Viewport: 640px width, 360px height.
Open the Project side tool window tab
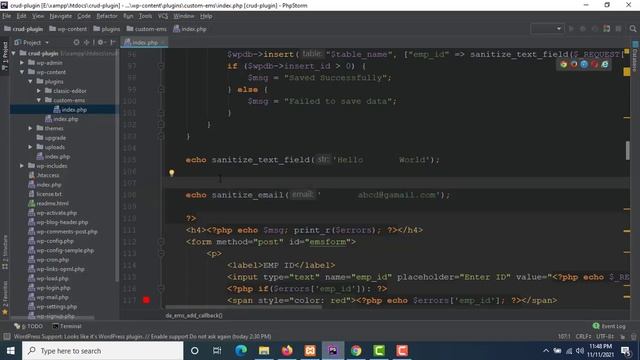coord(4,56)
